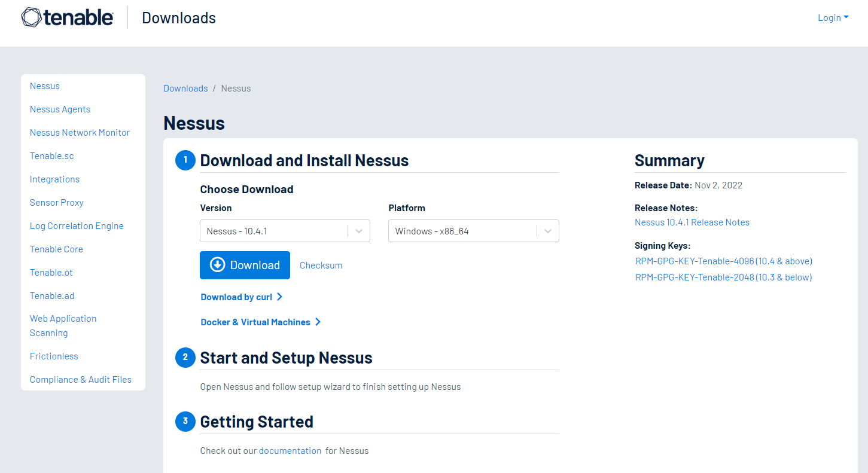Click the step 1 circle badge

tap(185, 160)
